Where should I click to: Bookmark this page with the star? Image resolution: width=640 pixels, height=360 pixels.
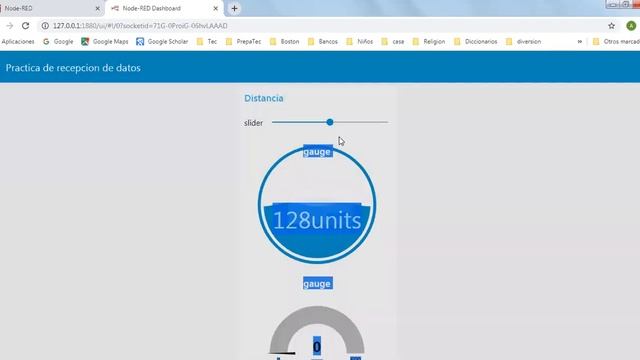tap(611, 26)
